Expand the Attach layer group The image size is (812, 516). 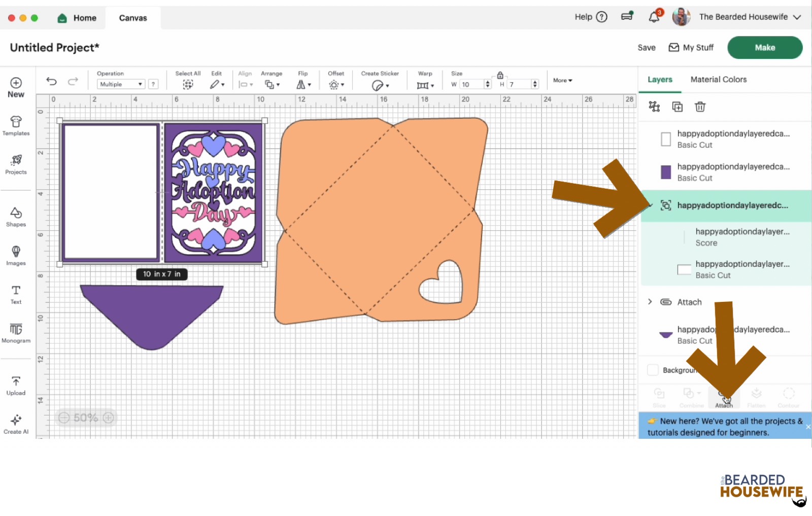click(x=650, y=302)
